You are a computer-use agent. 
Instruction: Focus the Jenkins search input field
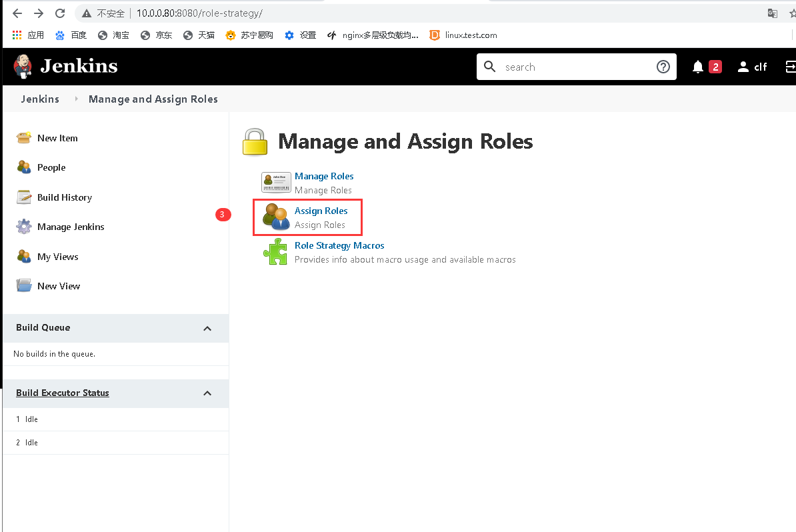(x=577, y=67)
